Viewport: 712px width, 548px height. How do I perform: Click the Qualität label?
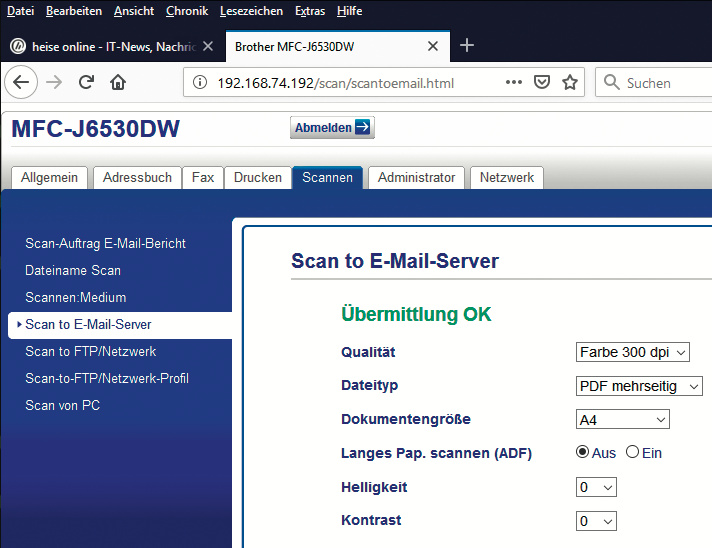click(368, 352)
